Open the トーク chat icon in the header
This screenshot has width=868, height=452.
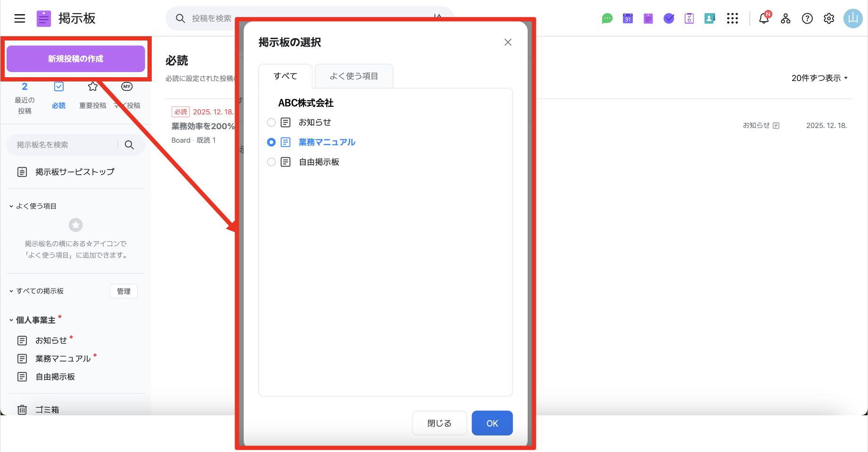click(x=607, y=18)
